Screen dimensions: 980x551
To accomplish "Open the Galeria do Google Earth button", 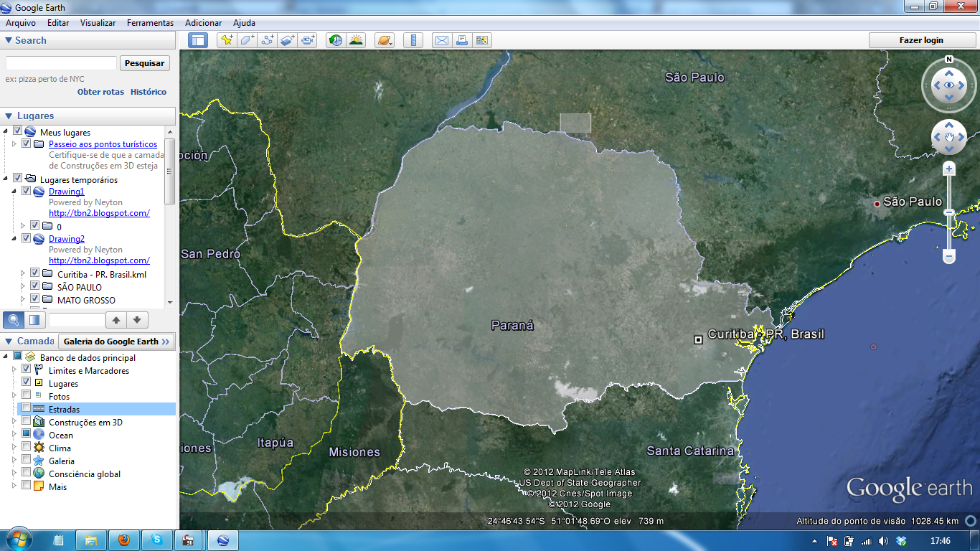I will coord(116,342).
